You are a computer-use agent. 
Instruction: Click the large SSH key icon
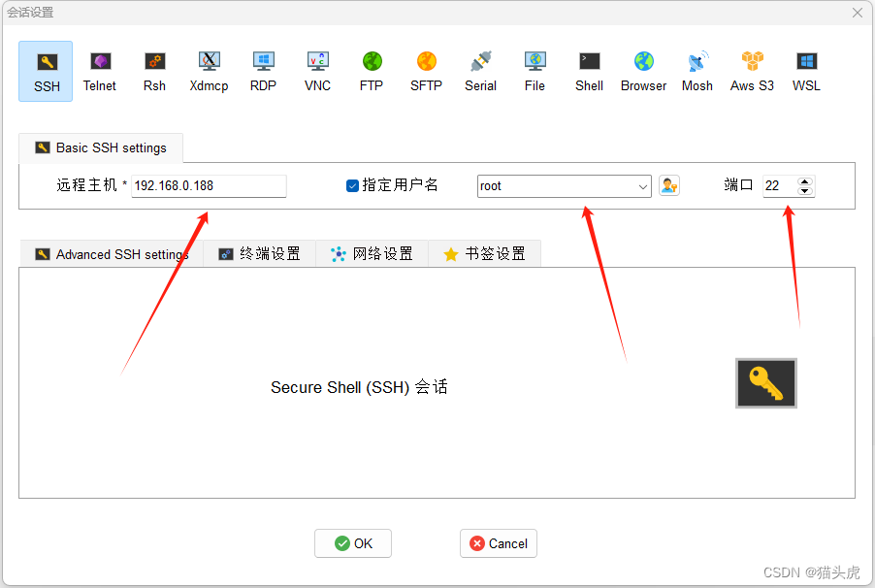765,383
